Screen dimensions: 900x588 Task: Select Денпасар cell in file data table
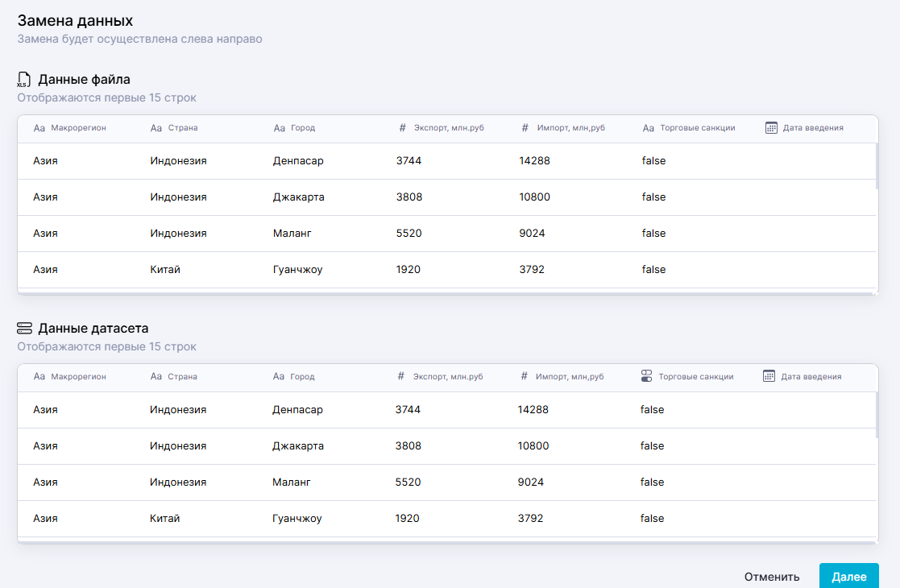[298, 161]
